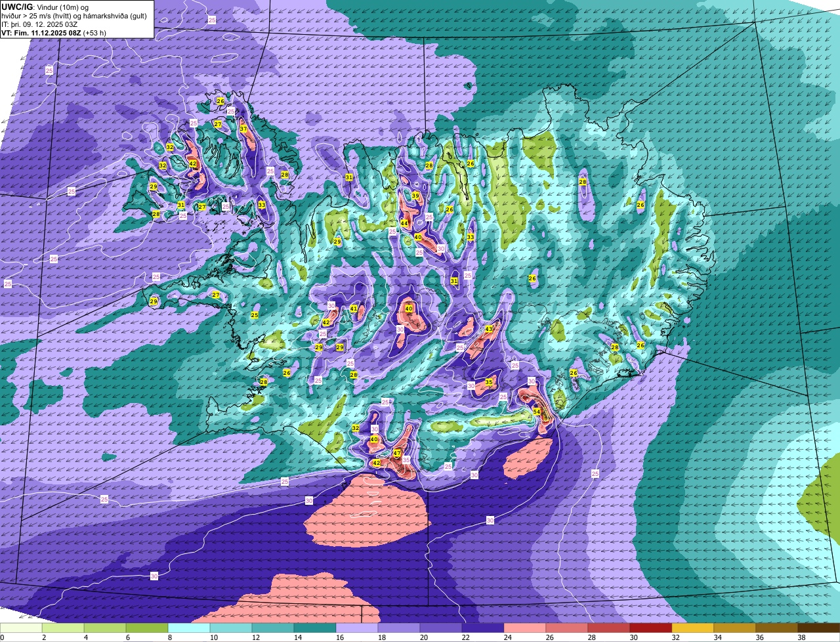840x642 pixels.
Task: Click the 'VT: Fim. 11.12.2025 08Z (+53 h)' line
Action: (54, 33)
